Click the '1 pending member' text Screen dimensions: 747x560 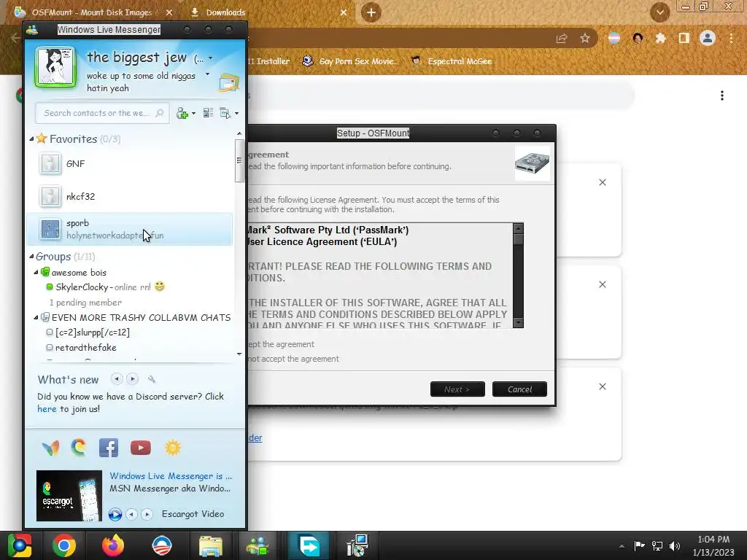(86, 303)
